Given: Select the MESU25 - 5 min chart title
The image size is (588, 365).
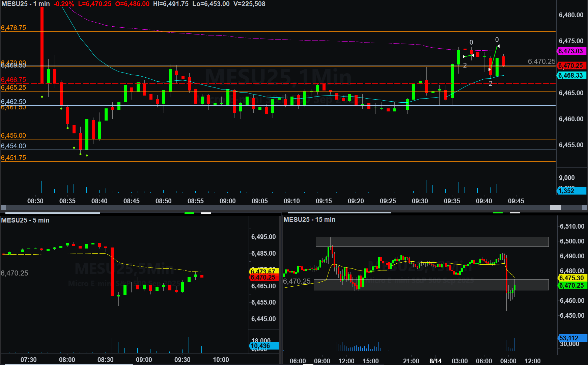Looking at the screenshot, I should (x=25, y=220).
